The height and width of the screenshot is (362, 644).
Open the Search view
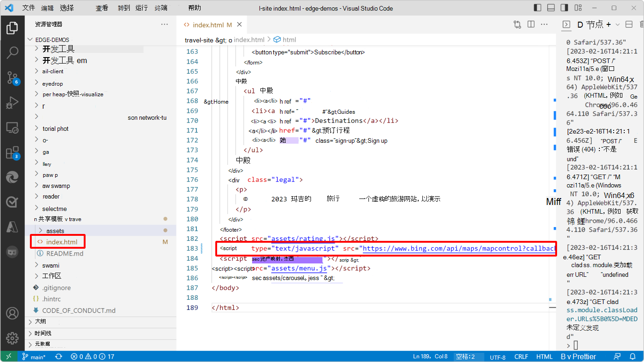point(12,52)
